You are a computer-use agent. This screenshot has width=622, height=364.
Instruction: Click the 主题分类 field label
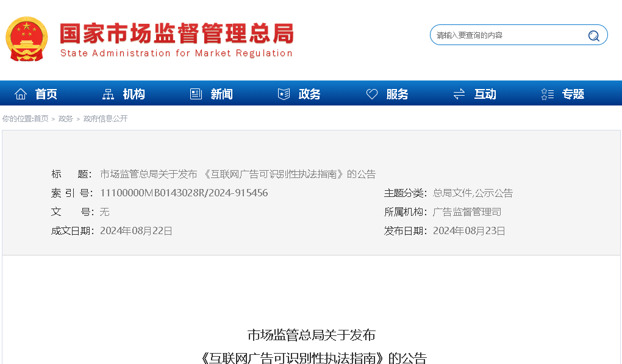[x=406, y=193]
